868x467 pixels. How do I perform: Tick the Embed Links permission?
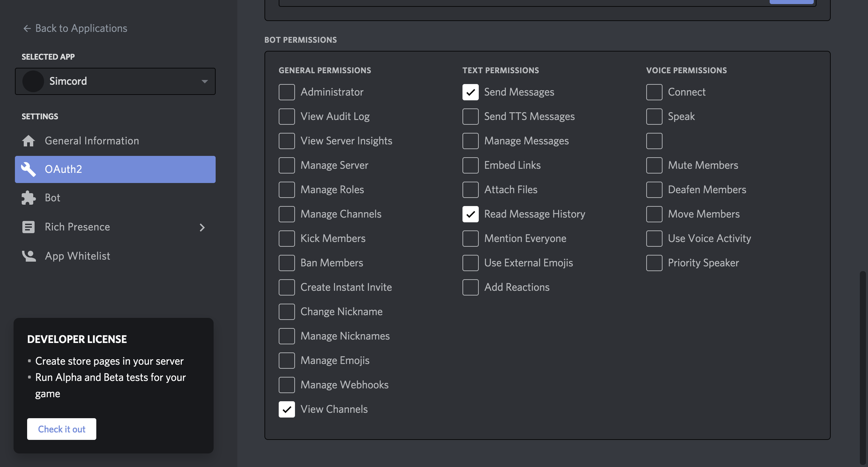[x=471, y=165]
